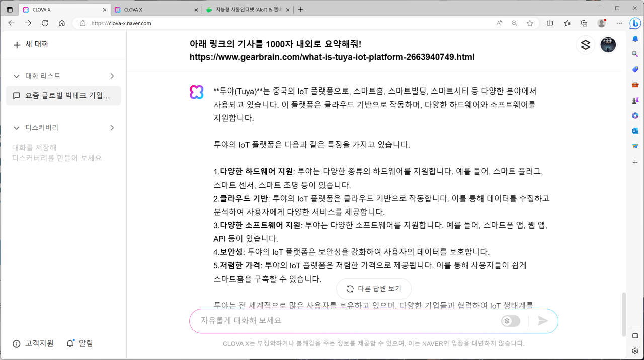Open the CLOVA X skill icon at top right
Image resolution: width=644 pixels, height=360 pixels.
click(585, 45)
